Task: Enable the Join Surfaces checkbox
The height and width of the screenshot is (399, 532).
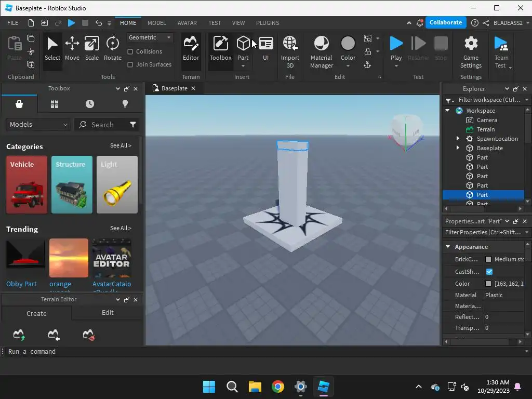Action: (x=130, y=64)
